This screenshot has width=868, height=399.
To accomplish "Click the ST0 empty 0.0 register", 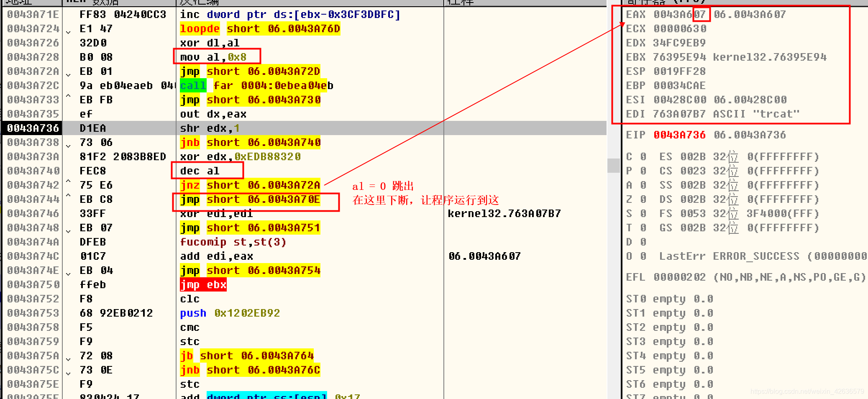I will pos(670,299).
